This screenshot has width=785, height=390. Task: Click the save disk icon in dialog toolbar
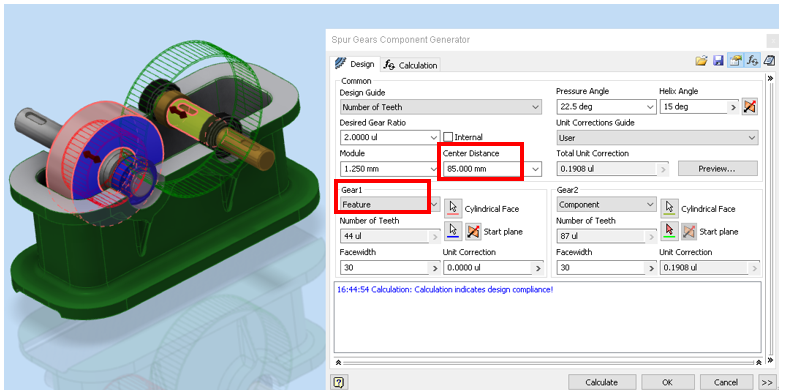(718, 61)
